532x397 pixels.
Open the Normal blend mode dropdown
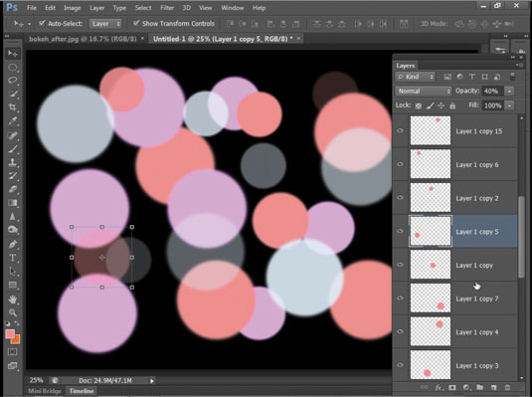pos(424,91)
